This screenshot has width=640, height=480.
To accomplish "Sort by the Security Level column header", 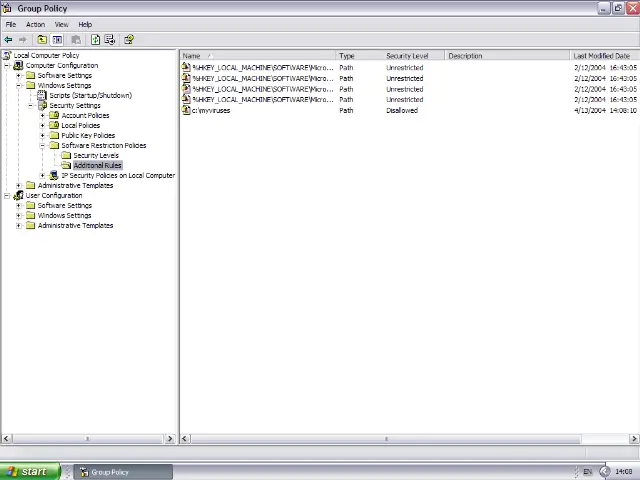I will 413,56.
